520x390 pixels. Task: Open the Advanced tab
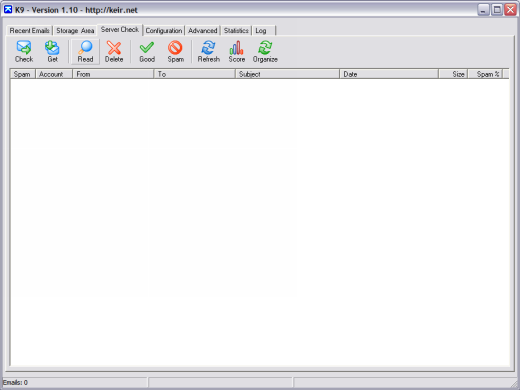click(x=203, y=31)
